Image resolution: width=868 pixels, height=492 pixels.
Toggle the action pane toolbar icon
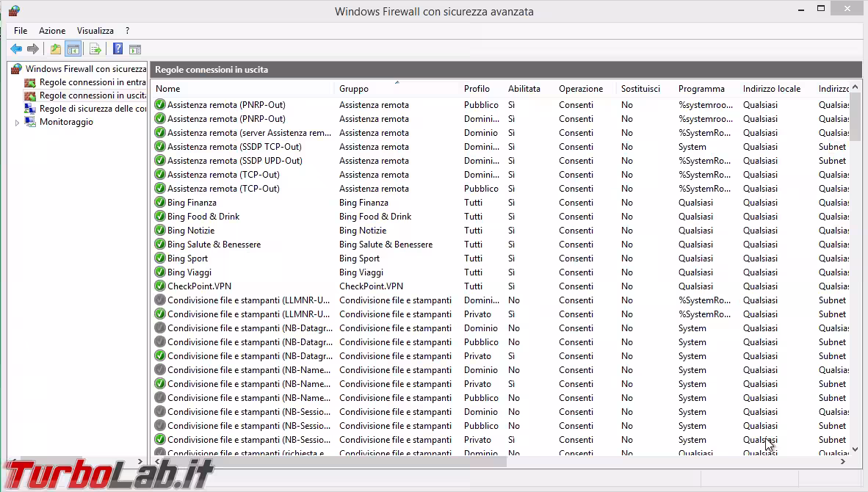click(135, 48)
